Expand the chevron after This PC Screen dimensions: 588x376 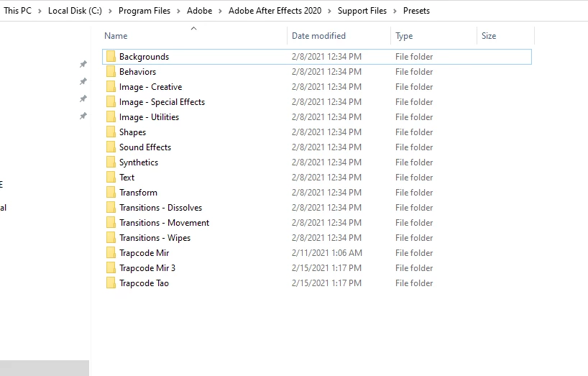40,11
